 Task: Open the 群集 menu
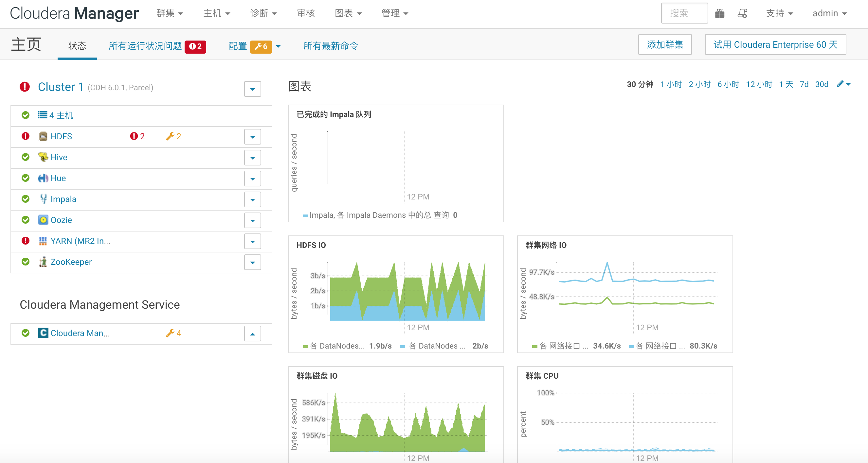point(170,13)
